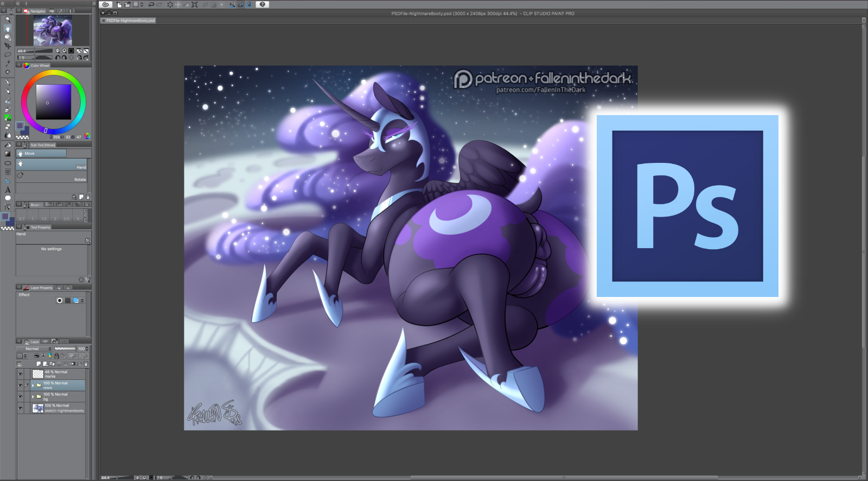Toggle layer color effect in Layer Property
Screen dimensions: 868x481
click(x=76, y=300)
